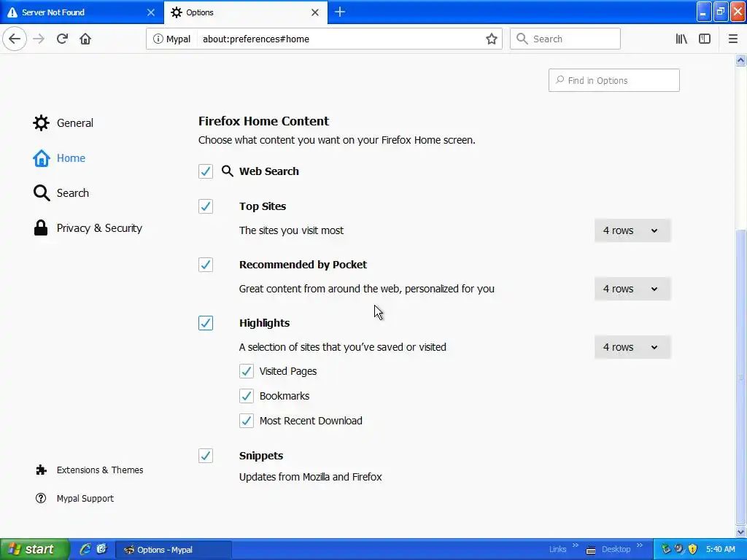Disable Recommended by Pocket checkbox
This screenshot has height=560, width=747.
click(206, 264)
